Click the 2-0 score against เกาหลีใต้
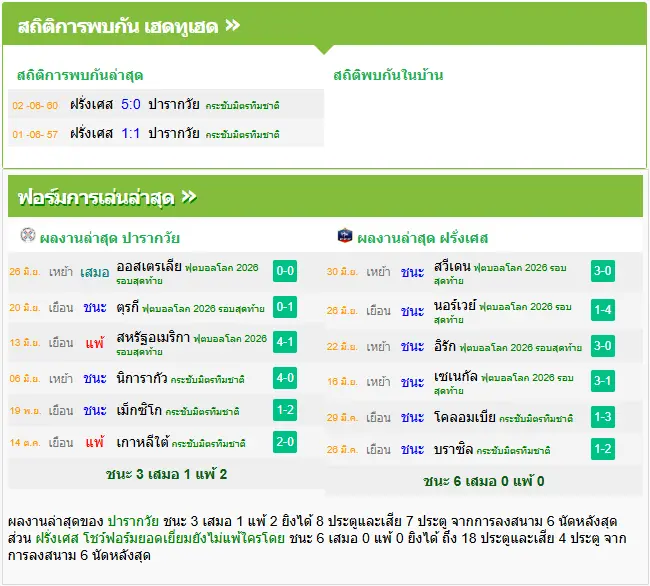 click(x=285, y=442)
